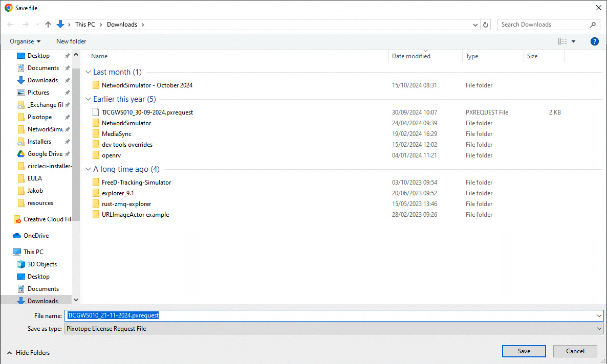Click the Back navigation arrow

tap(10, 25)
